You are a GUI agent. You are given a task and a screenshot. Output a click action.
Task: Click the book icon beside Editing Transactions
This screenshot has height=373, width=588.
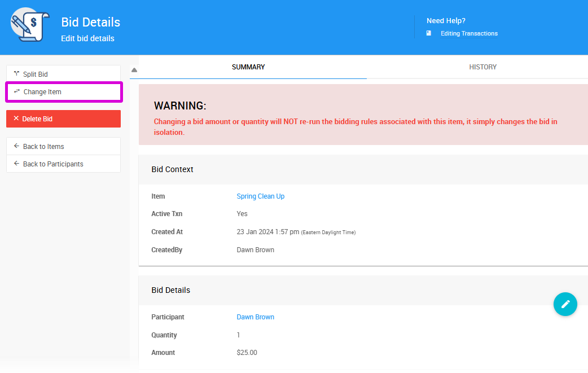click(429, 33)
